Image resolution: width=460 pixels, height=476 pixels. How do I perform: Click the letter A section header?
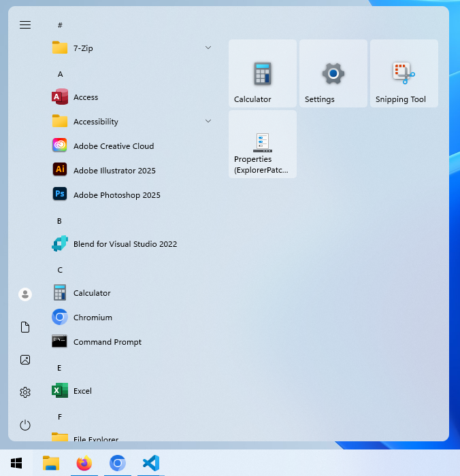pos(60,74)
